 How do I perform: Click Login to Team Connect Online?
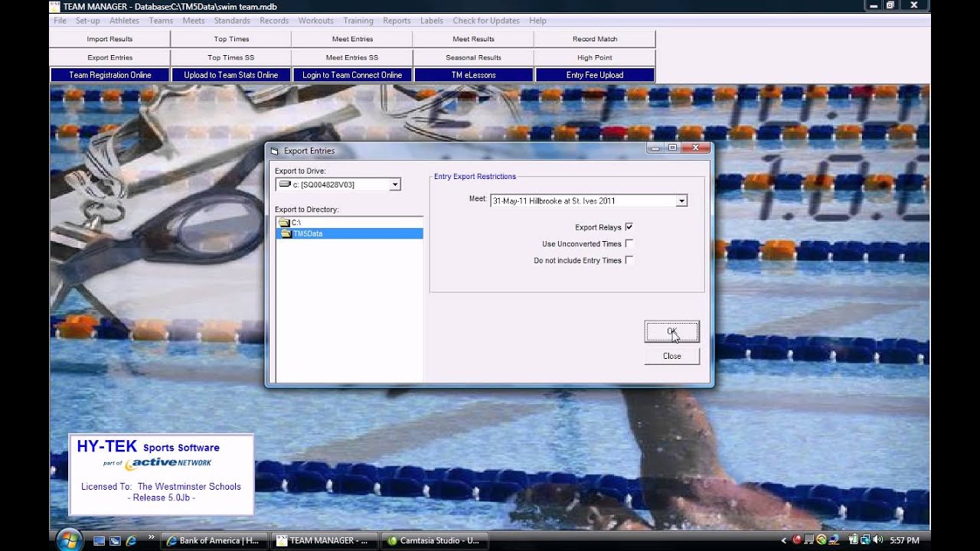352,75
